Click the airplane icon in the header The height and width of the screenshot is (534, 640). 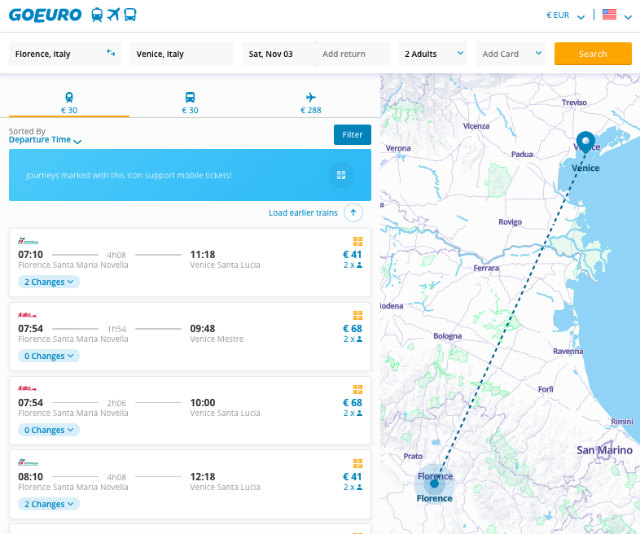113,15
